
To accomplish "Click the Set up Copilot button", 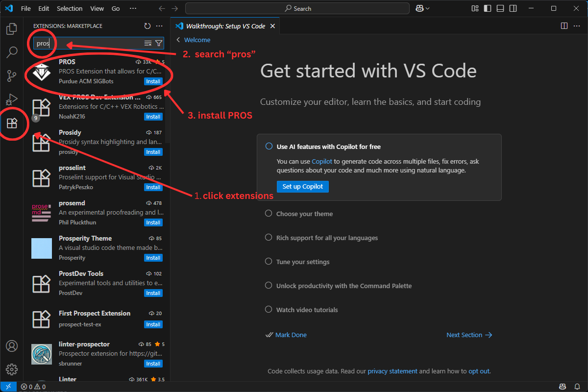I will pyautogui.click(x=302, y=187).
